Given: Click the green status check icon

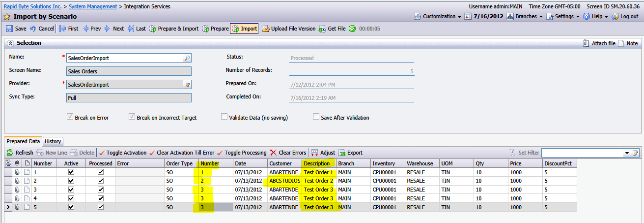Looking at the screenshot, I should (x=352, y=29).
